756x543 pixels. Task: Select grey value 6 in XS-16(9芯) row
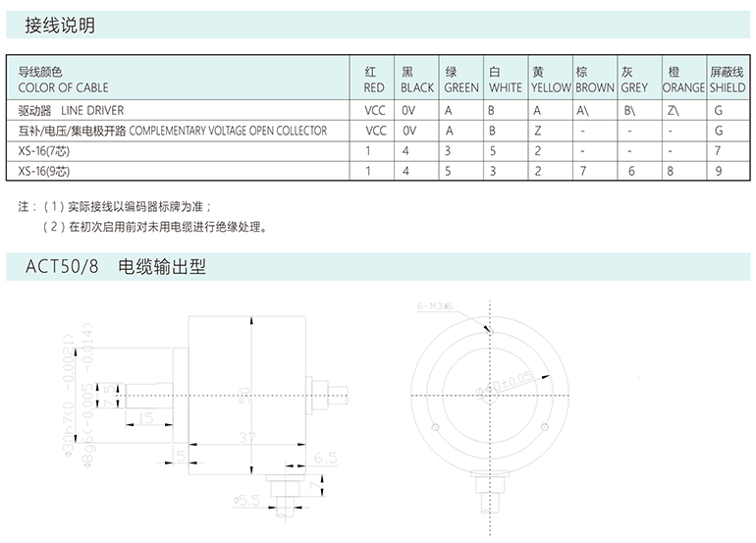click(631, 171)
